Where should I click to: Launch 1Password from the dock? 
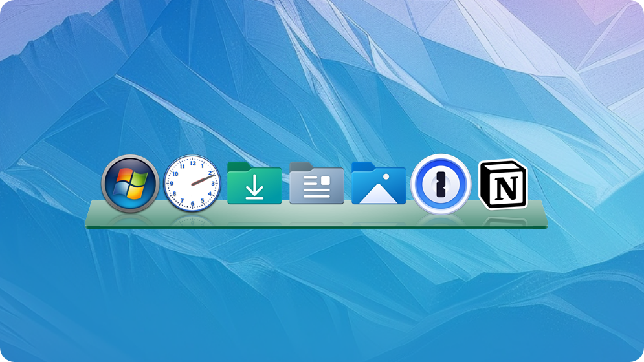(x=441, y=184)
